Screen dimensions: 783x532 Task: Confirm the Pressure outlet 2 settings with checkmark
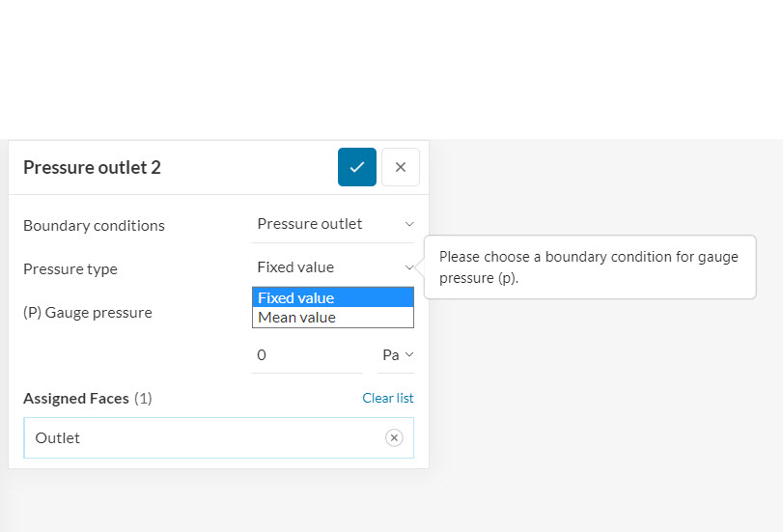pos(356,167)
